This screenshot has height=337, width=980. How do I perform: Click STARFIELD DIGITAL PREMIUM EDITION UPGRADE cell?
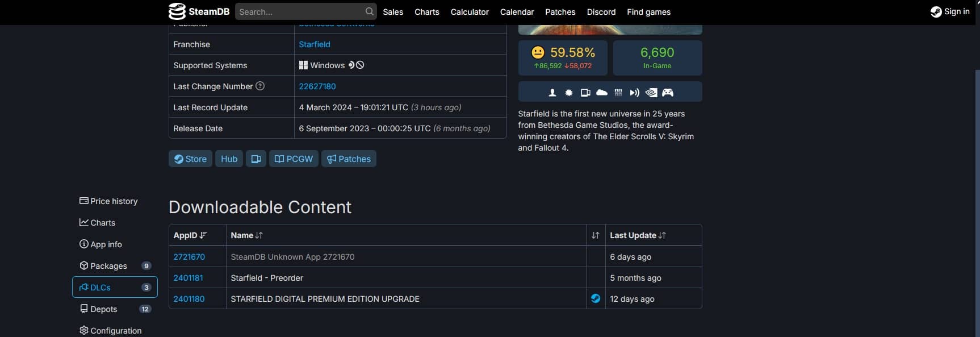(x=406, y=299)
